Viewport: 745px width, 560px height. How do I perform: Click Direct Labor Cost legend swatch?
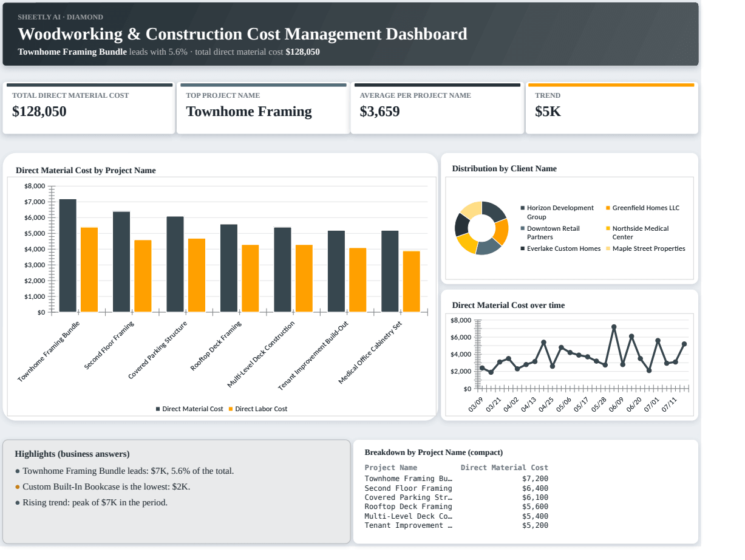coord(231,409)
